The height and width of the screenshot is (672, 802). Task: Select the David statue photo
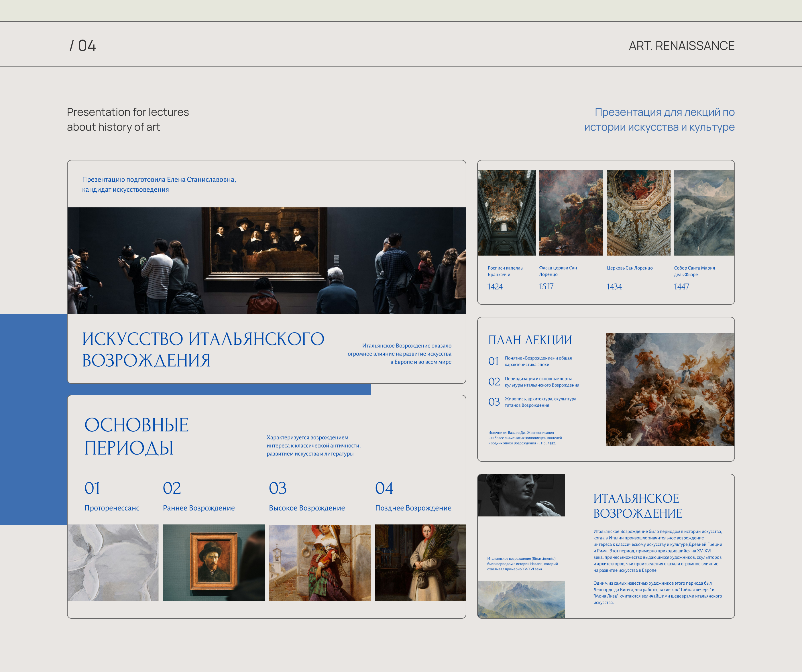[x=521, y=495]
